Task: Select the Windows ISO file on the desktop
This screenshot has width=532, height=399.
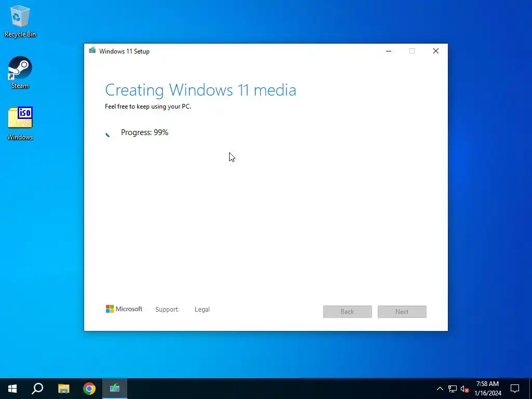Action: (x=20, y=124)
